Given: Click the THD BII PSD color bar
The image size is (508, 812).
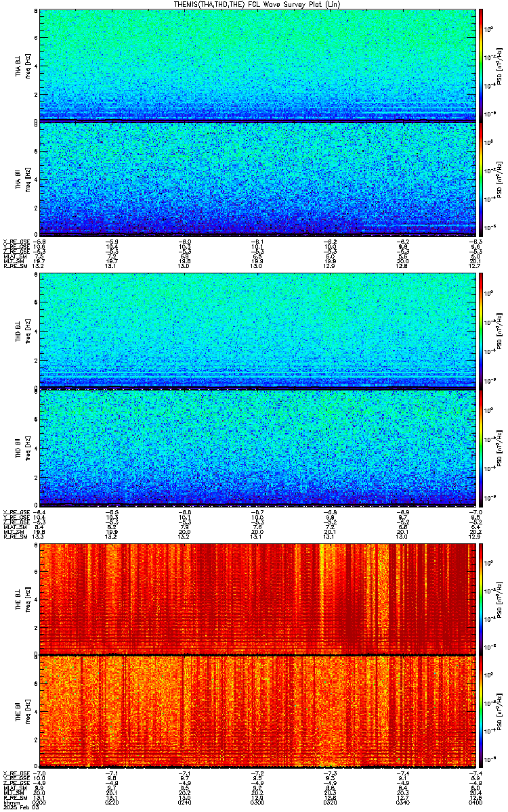Looking at the screenshot, I should click(x=482, y=447).
